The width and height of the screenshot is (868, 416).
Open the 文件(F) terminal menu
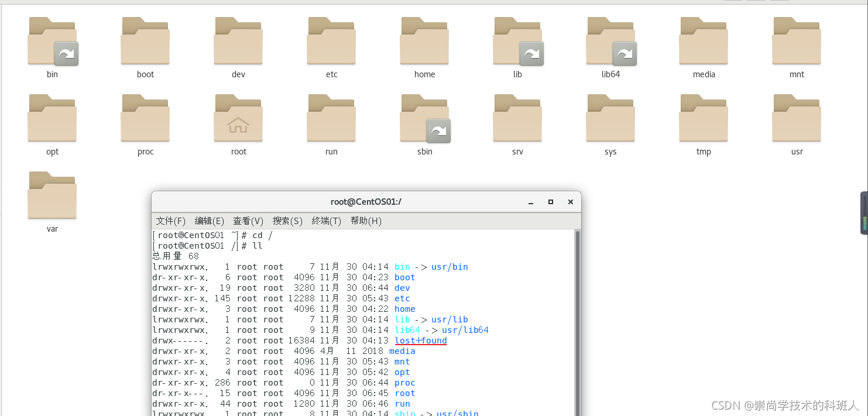tap(170, 221)
